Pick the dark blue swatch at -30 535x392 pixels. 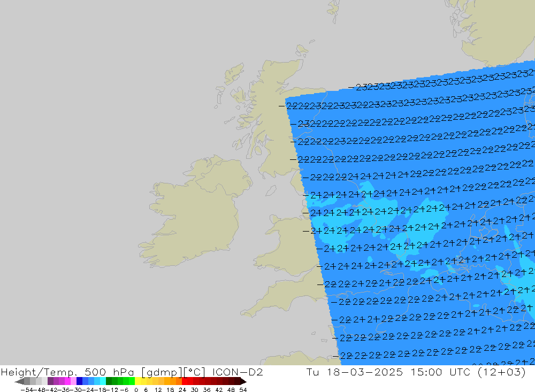(80, 381)
